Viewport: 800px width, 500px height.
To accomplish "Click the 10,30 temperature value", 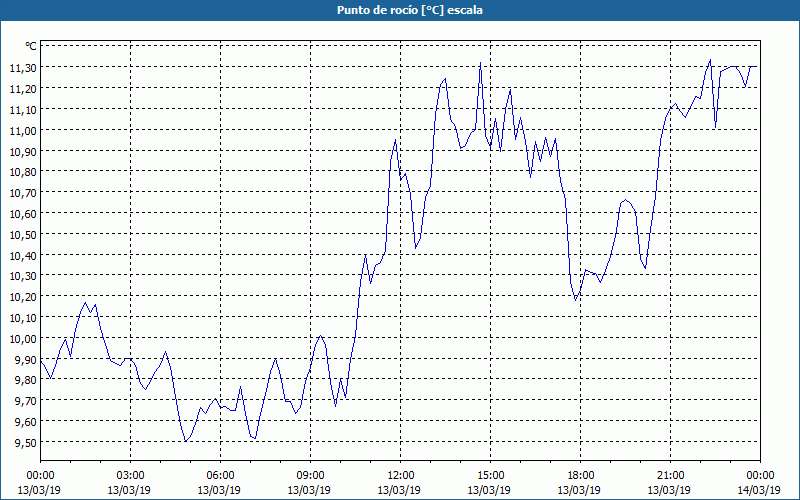I will coord(23,276).
